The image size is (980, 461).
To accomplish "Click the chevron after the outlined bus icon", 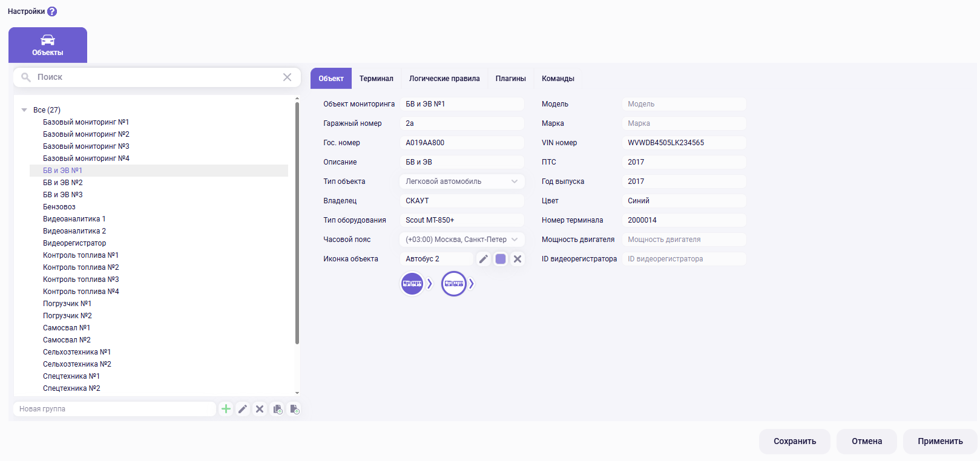I will [472, 284].
